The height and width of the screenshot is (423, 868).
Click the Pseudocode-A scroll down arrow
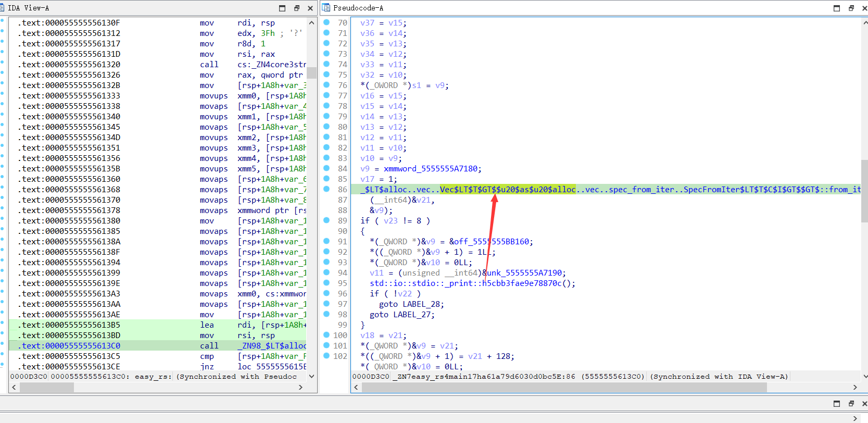[x=865, y=376]
